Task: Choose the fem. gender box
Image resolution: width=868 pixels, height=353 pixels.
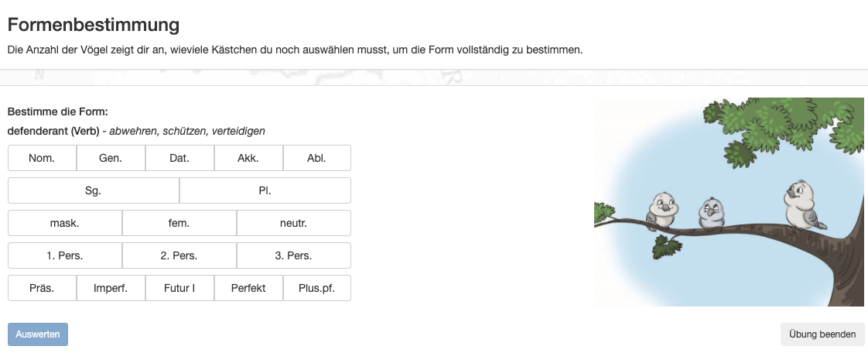Action: (x=179, y=223)
